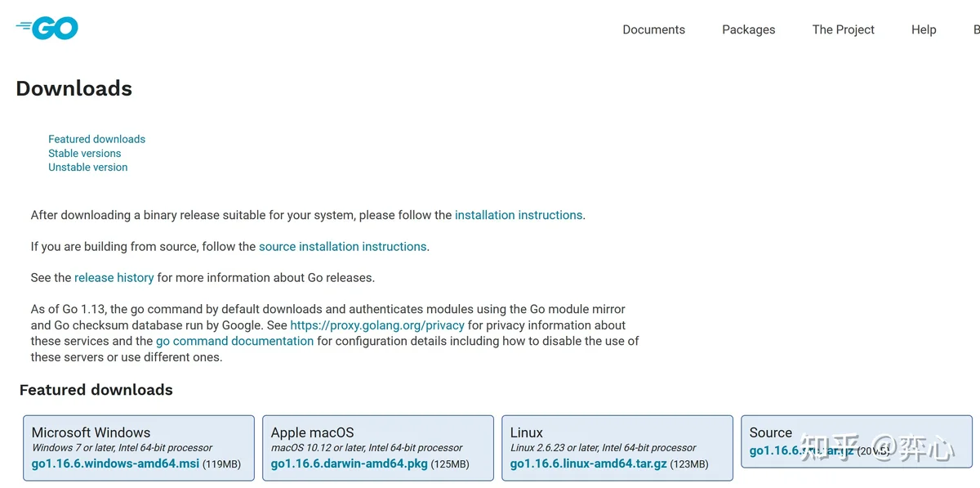Click the (123MB) file size text

click(689, 464)
